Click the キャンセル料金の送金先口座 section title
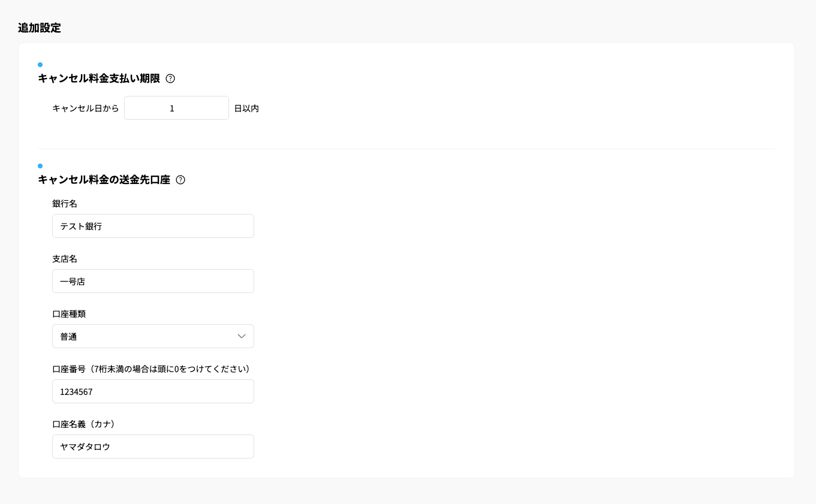The image size is (816, 504). coord(104,180)
